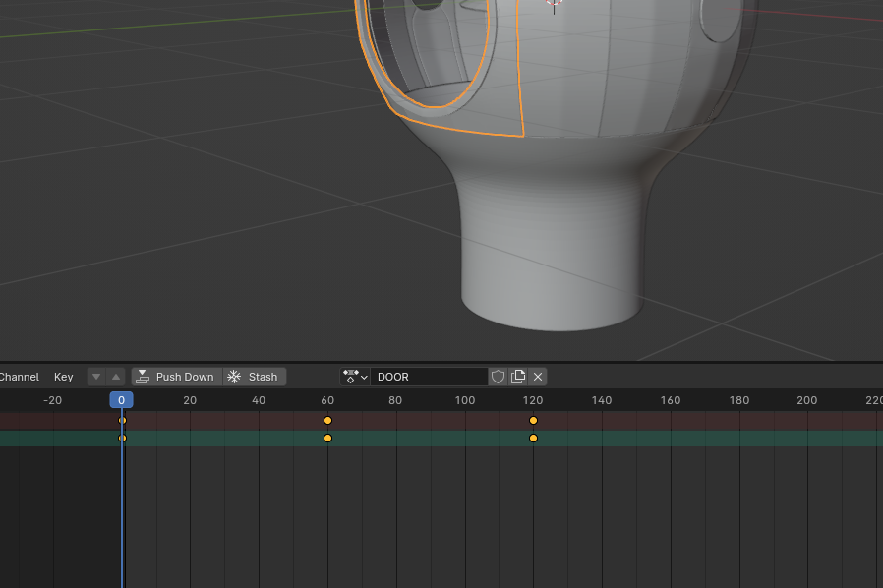The image size is (883, 588).
Task: Duplicate the DOOR action with copy icon
Action: 518,377
